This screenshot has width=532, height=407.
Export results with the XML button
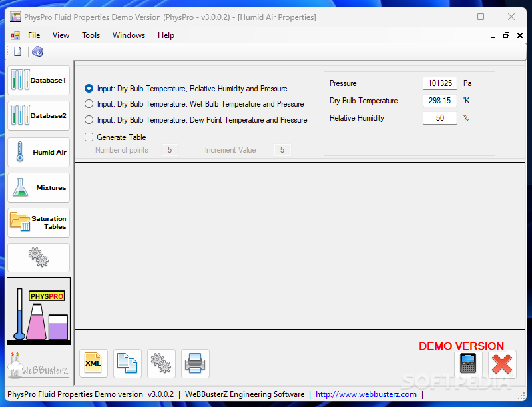pos(93,364)
